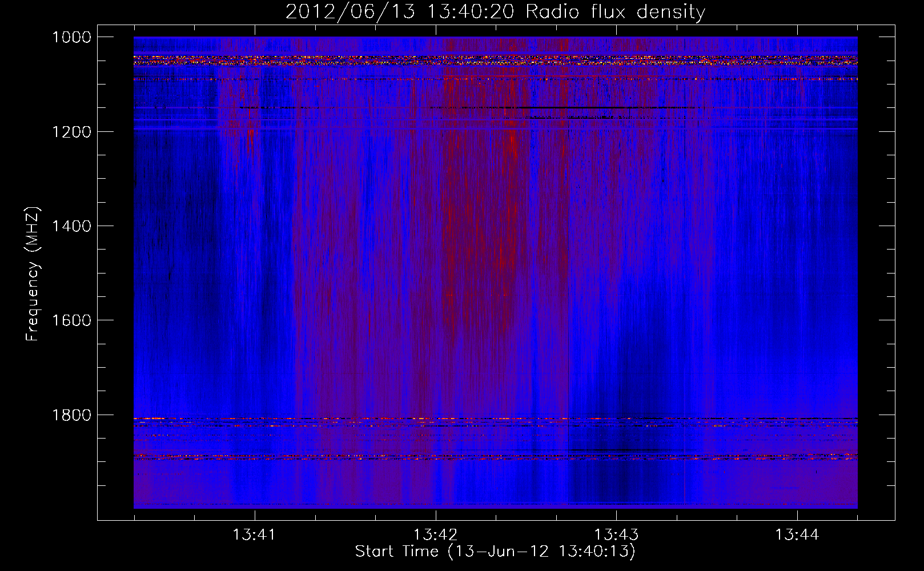
Task: Click the 1800 frequency tick label
Action: click(x=71, y=415)
